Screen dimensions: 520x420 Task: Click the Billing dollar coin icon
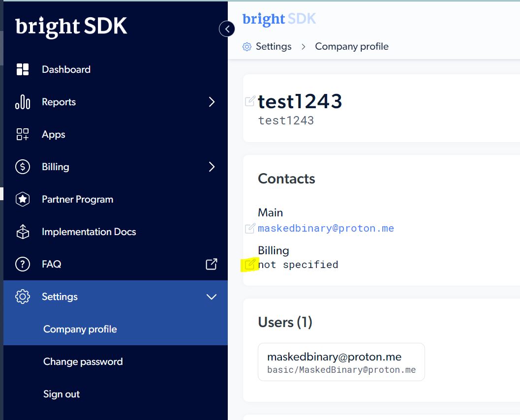pyautogui.click(x=23, y=167)
